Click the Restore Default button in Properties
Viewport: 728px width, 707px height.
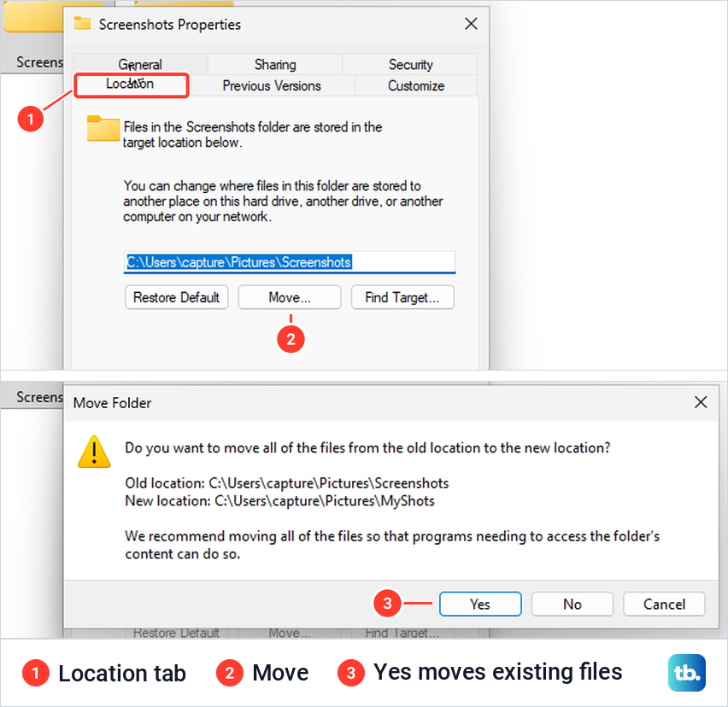click(x=176, y=297)
